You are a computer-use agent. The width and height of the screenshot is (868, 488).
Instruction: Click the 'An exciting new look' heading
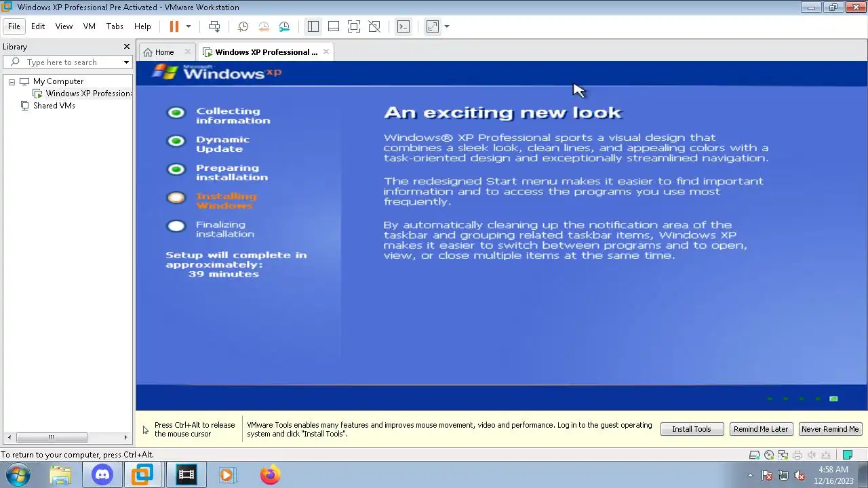click(502, 113)
